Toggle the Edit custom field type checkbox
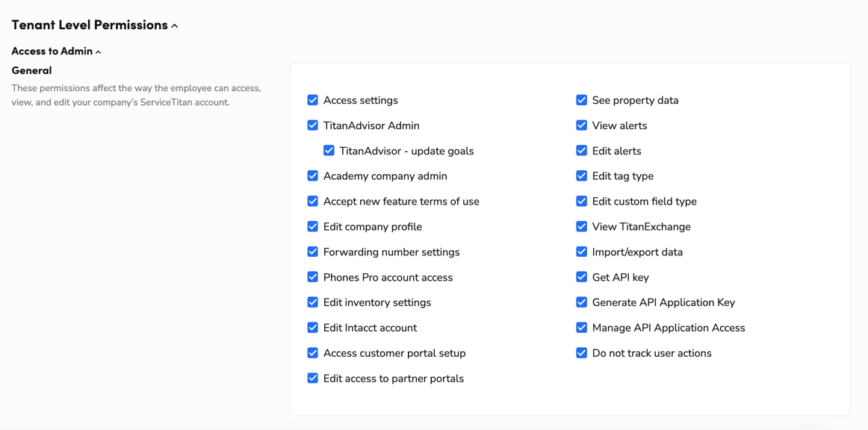This screenshot has width=868, height=430. click(581, 201)
